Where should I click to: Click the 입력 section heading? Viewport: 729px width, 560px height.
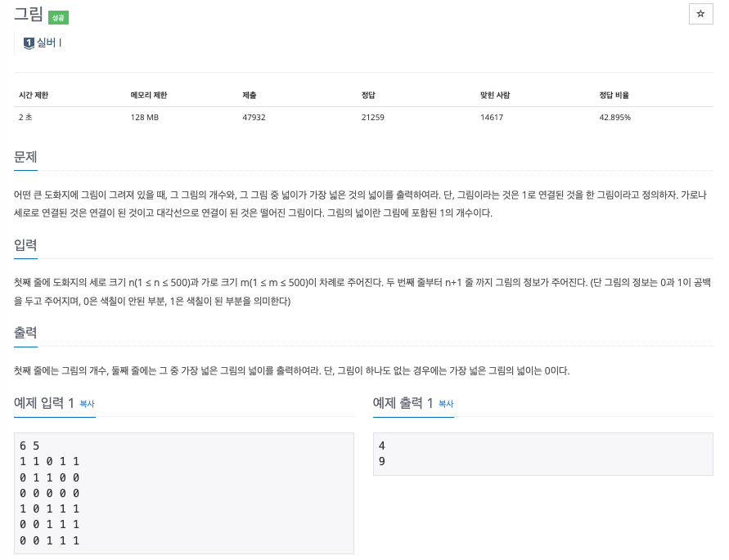pos(25,245)
